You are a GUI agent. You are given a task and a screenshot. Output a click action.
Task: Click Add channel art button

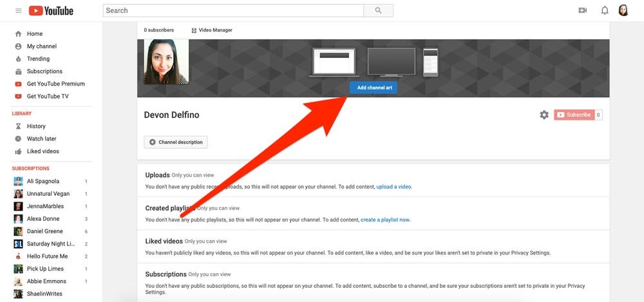(374, 88)
